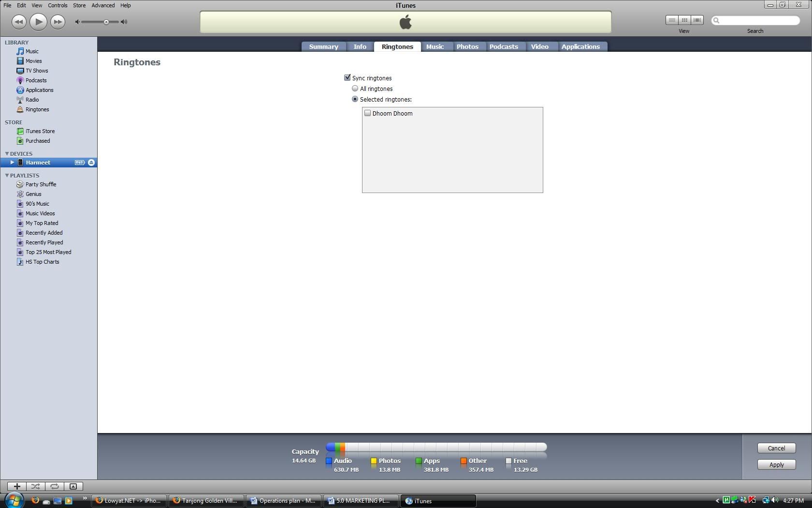Eject the Harmeet device

91,163
